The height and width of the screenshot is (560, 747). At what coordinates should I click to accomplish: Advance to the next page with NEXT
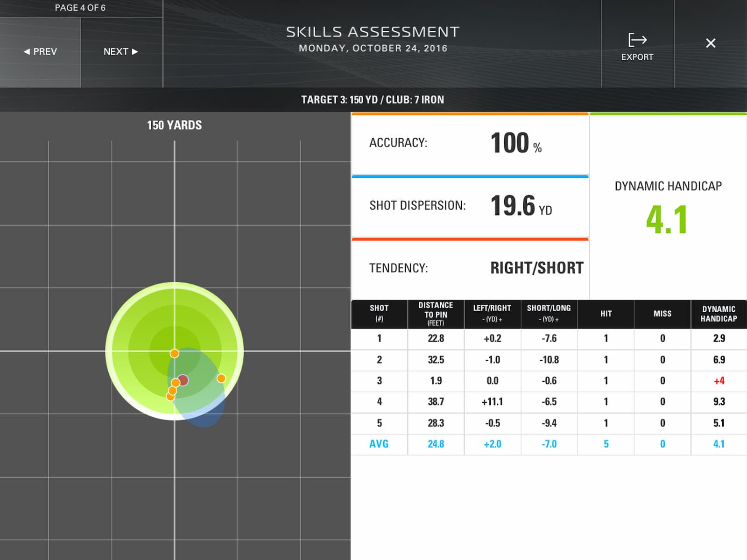coord(121,52)
